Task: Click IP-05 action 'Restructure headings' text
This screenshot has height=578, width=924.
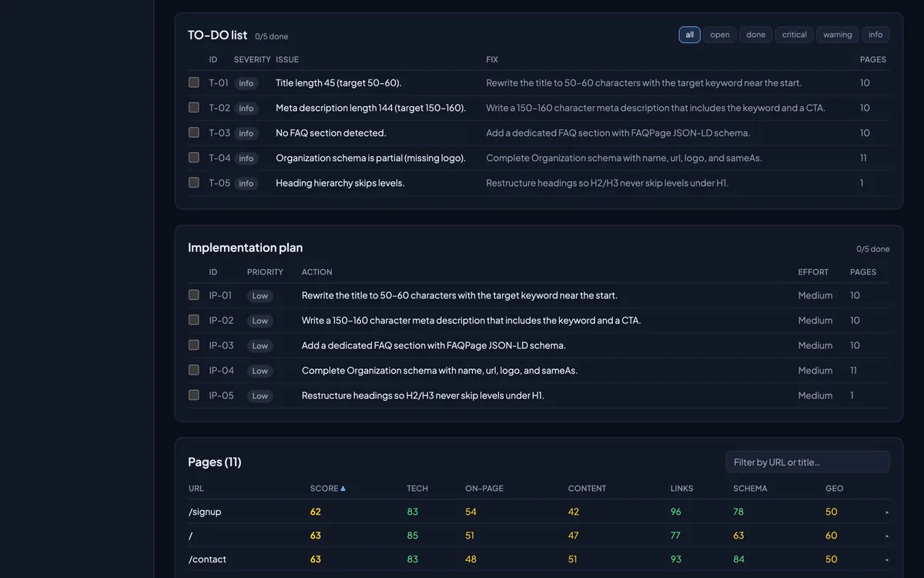Action: 423,395
